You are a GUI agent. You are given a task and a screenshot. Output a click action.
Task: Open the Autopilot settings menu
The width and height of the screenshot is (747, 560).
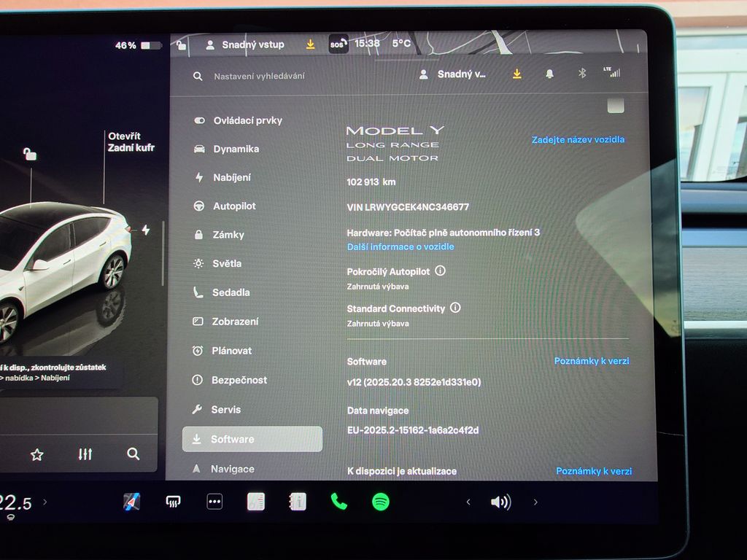coord(233,206)
